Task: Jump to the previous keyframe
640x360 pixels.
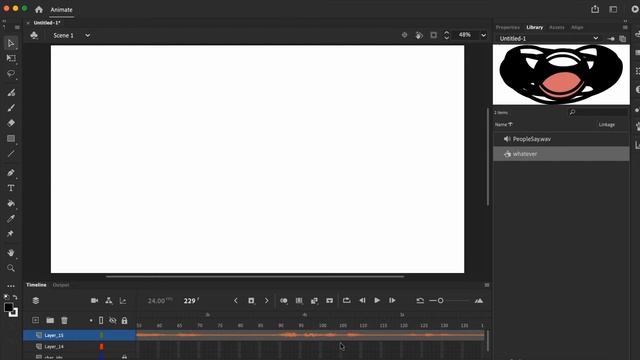Action: point(236,301)
